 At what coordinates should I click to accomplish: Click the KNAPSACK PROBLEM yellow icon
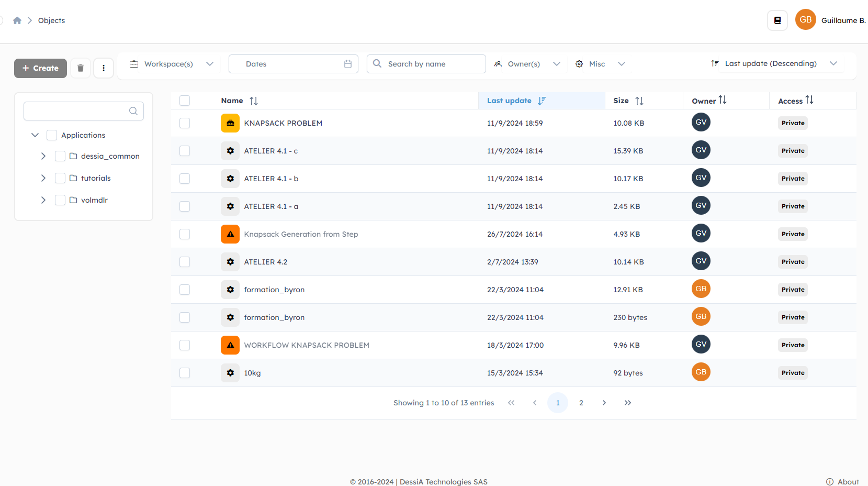coord(230,123)
